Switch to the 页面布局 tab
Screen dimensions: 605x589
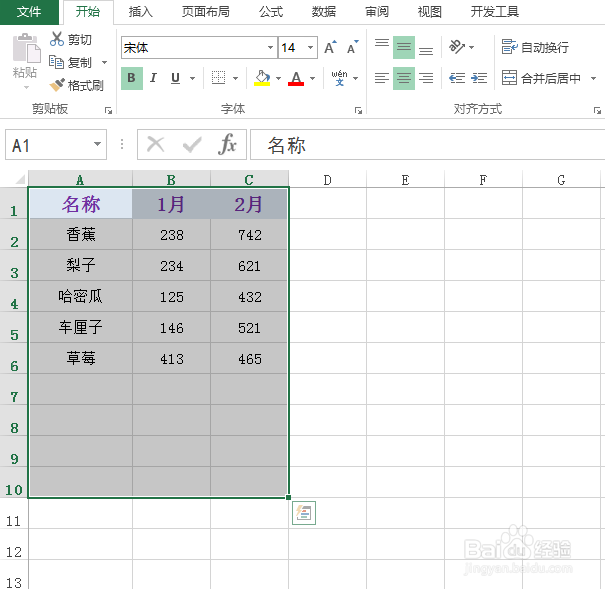click(x=206, y=12)
